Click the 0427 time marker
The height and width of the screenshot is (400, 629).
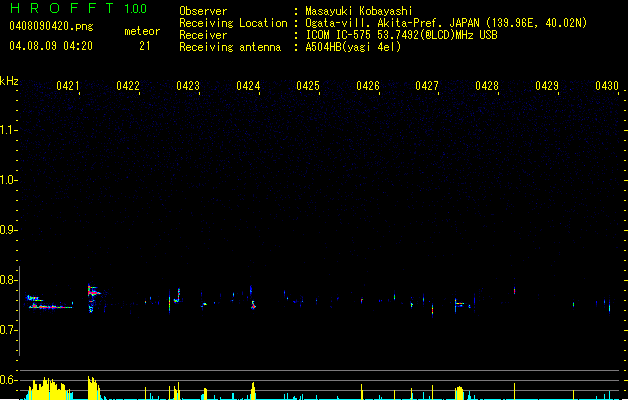[427, 86]
